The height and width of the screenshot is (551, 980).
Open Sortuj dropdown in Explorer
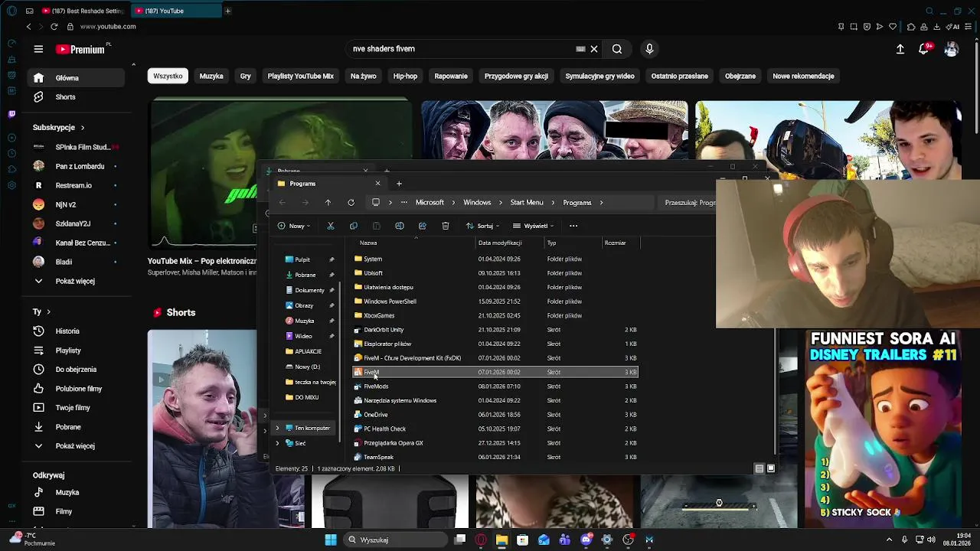point(482,226)
